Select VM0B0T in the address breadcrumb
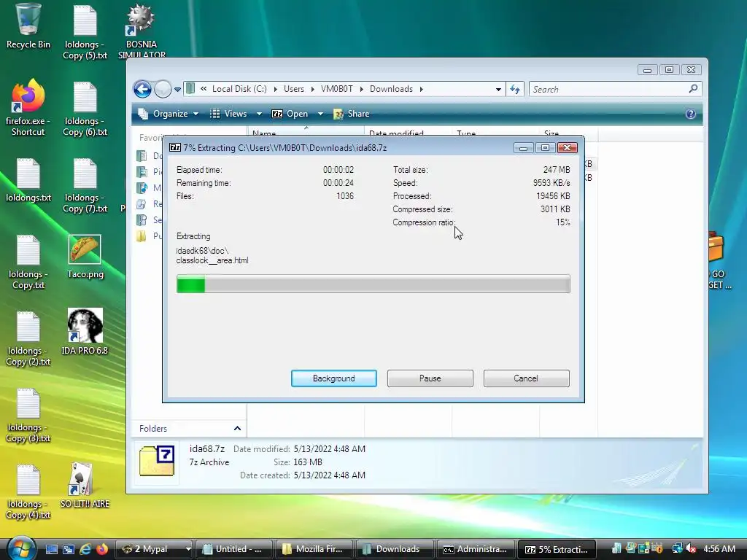 [337, 89]
